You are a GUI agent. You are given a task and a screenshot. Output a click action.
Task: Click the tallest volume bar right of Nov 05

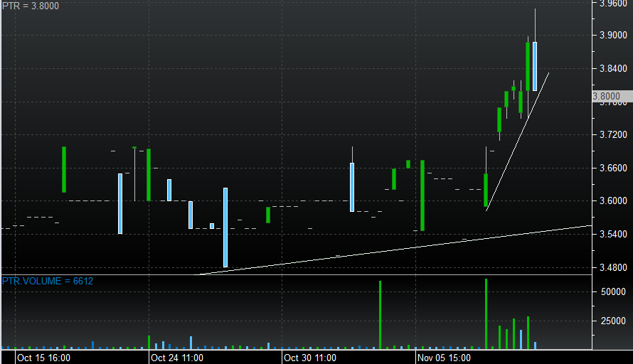(x=486, y=313)
